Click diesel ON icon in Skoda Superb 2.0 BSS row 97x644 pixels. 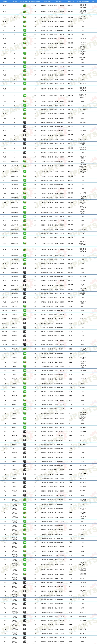pyautogui.click(x=25, y=336)
